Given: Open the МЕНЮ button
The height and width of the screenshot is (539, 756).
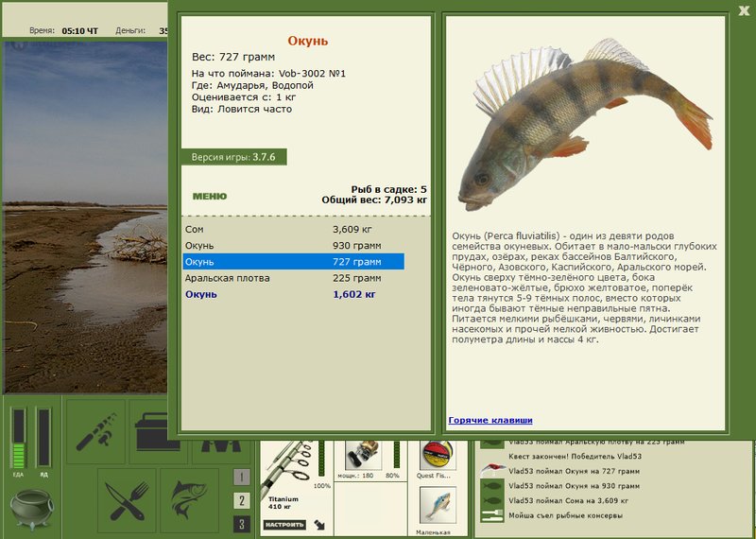Looking at the screenshot, I should pyautogui.click(x=209, y=197).
